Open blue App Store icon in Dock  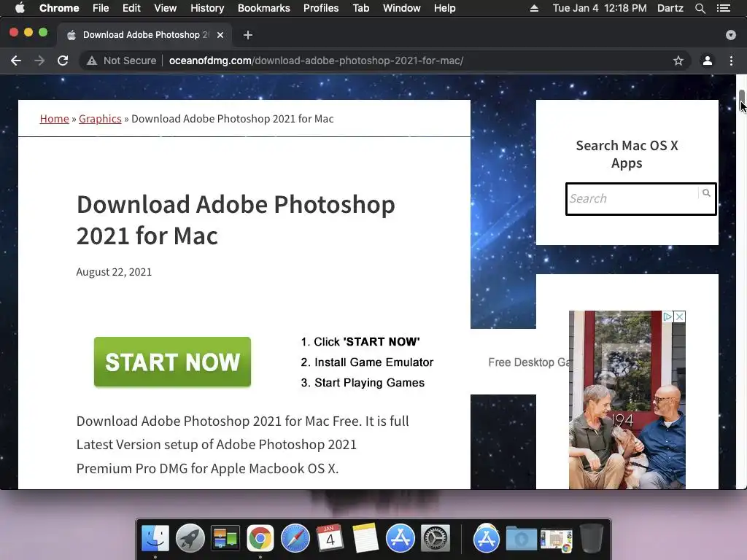[400, 538]
